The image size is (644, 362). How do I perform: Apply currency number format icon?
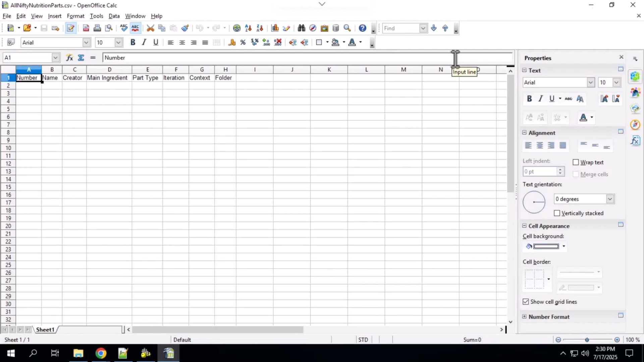tap(232, 42)
